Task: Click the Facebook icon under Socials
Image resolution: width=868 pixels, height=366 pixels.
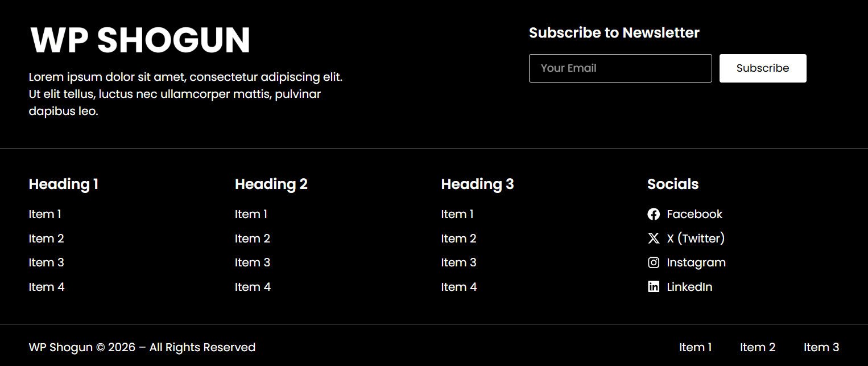Action: (654, 214)
